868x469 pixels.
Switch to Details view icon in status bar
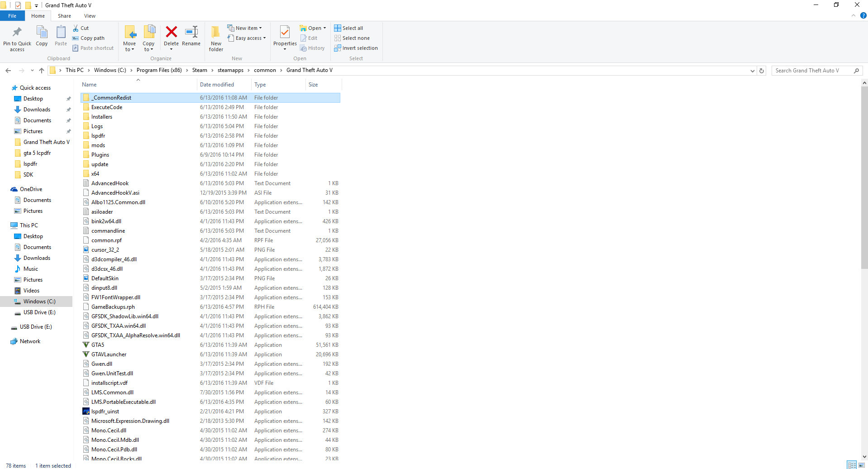(x=852, y=465)
